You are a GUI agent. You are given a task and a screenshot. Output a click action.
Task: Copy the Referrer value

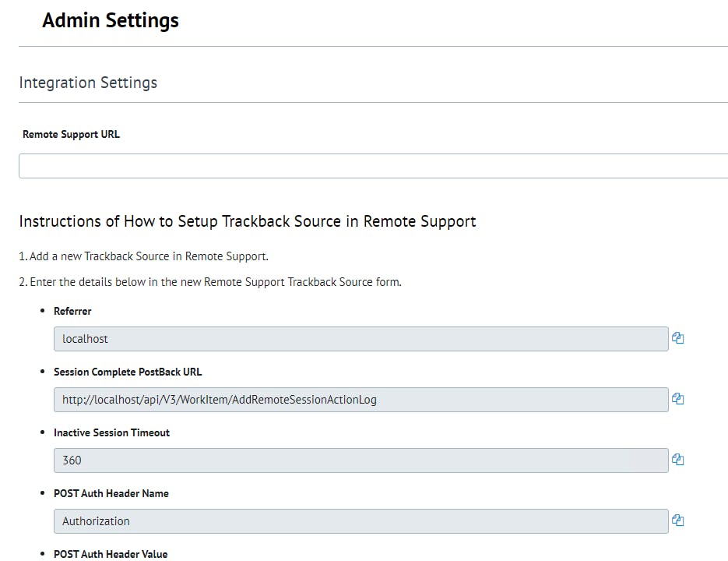[678, 338]
